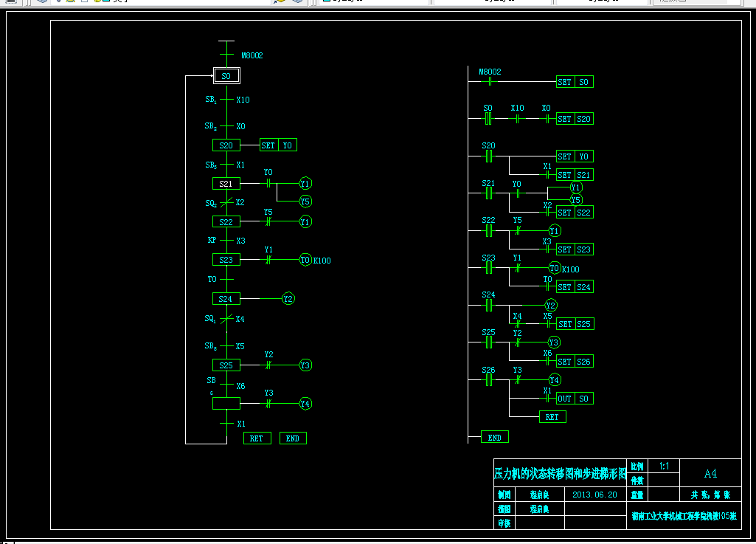756x544 pixels.
Task: Select the S22 step box in state diagram
Action: point(226,222)
